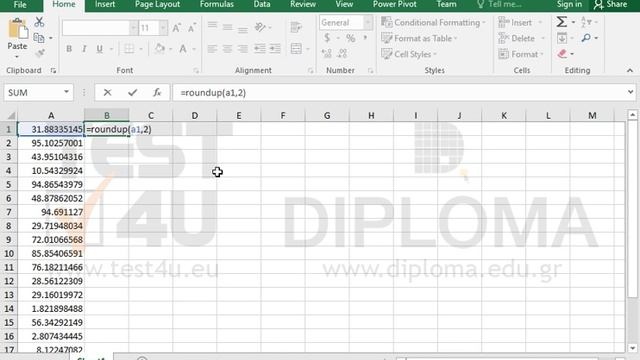Click the Format cells button
The height and width of the screenshot is (360, 640).
(x=521, y=54)
